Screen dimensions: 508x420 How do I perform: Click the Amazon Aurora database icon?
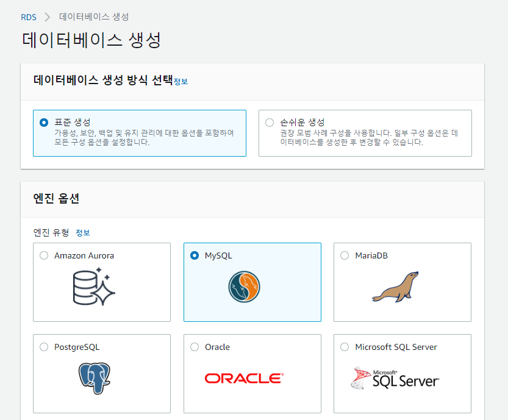click(94, 287)
